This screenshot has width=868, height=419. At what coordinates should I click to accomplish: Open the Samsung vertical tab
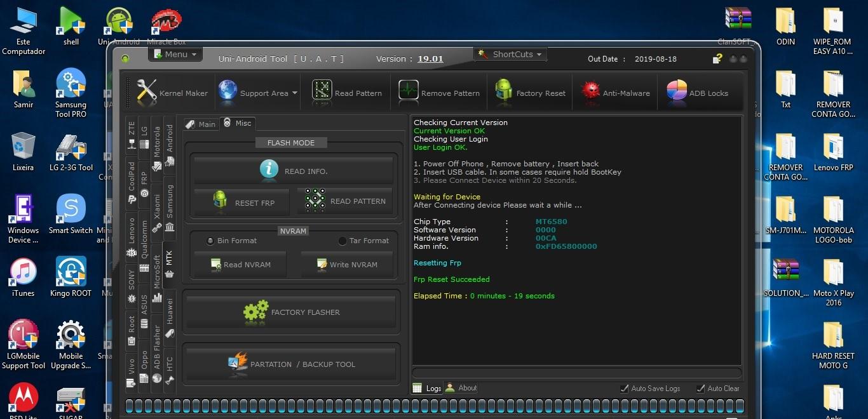click(x=170, y=208)
